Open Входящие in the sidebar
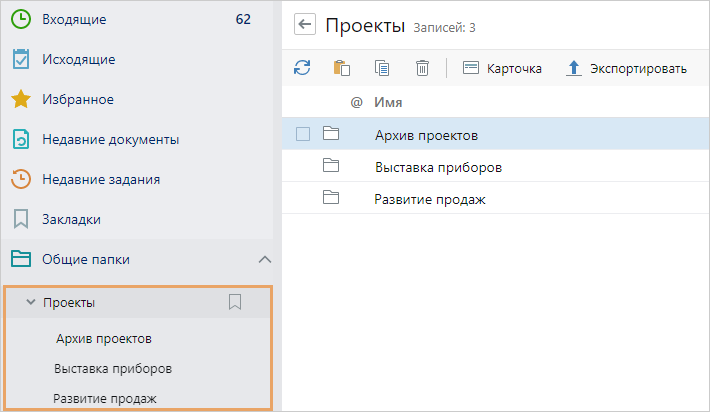710x412 pixels. tap(74, 19)
